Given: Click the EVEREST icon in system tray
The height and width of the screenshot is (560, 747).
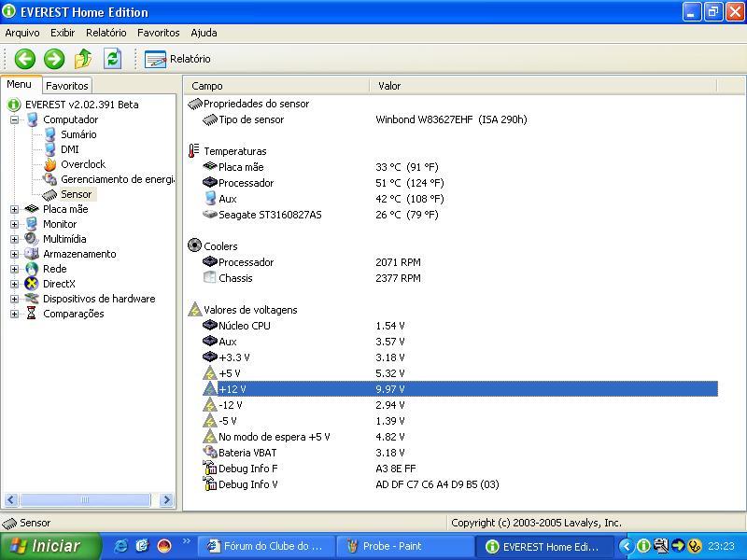Looking at the screenshot, I should [x=643, y=546].
